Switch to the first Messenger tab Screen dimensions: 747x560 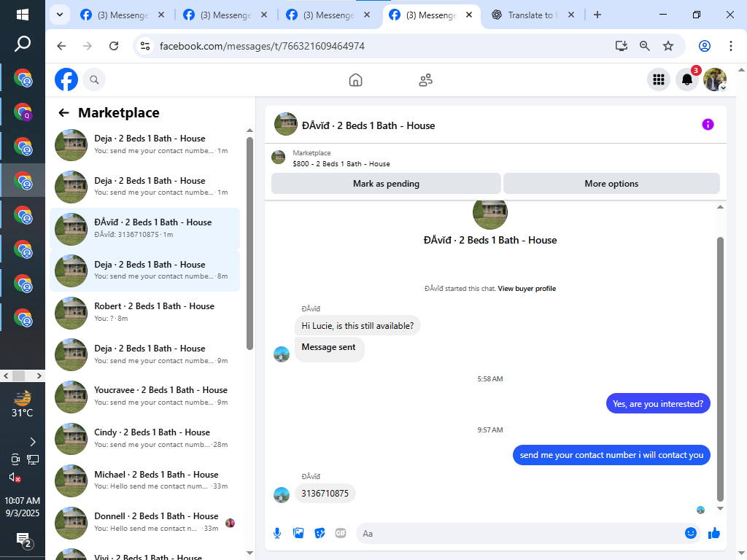point(123,15)
